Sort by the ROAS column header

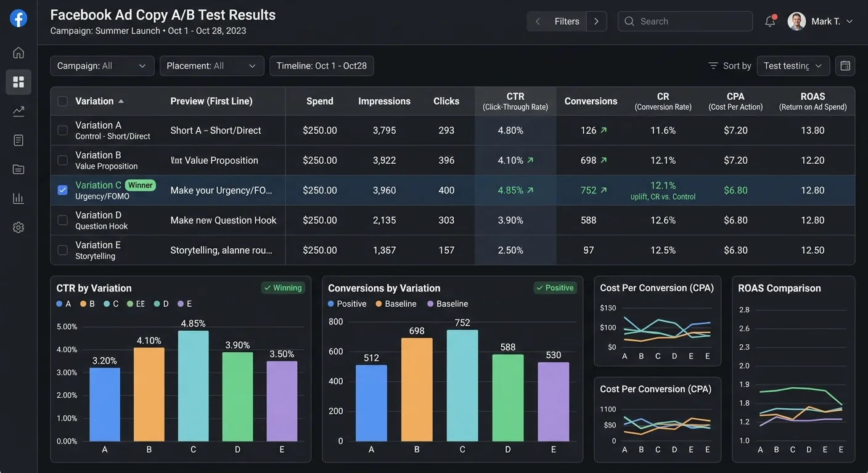pos(813,101)
